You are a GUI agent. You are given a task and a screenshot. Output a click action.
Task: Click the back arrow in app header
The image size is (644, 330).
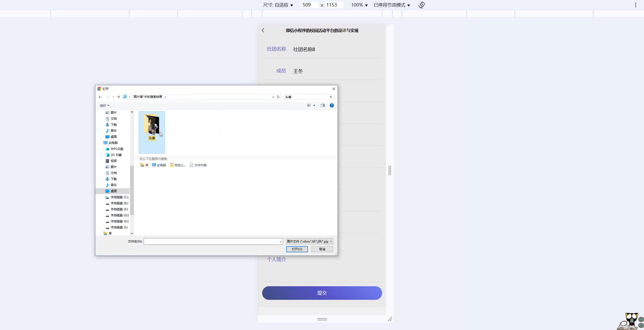(263, 30)
